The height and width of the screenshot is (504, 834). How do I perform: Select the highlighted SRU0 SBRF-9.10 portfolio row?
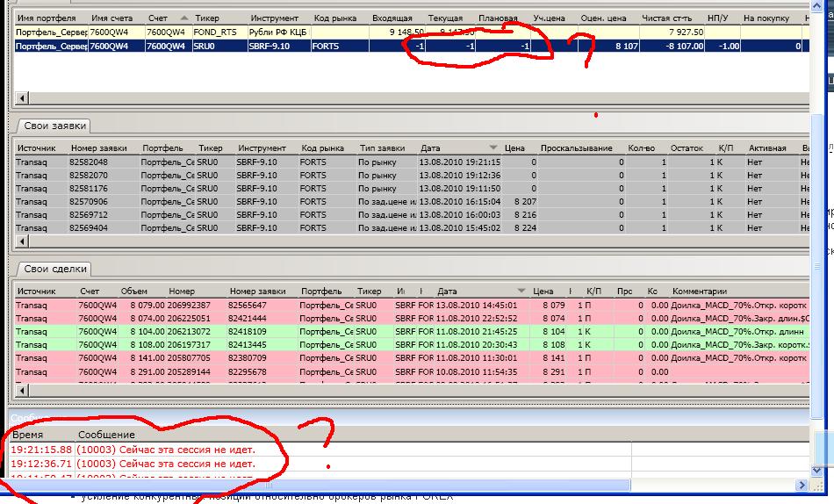tap(263, 46)
